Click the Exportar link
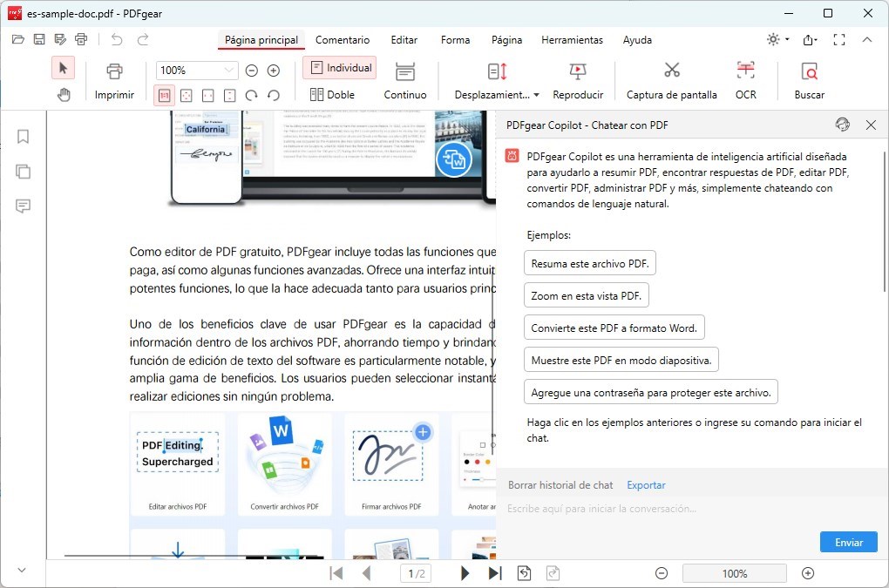This screenshot has width=889, height=588. point(646,485)
